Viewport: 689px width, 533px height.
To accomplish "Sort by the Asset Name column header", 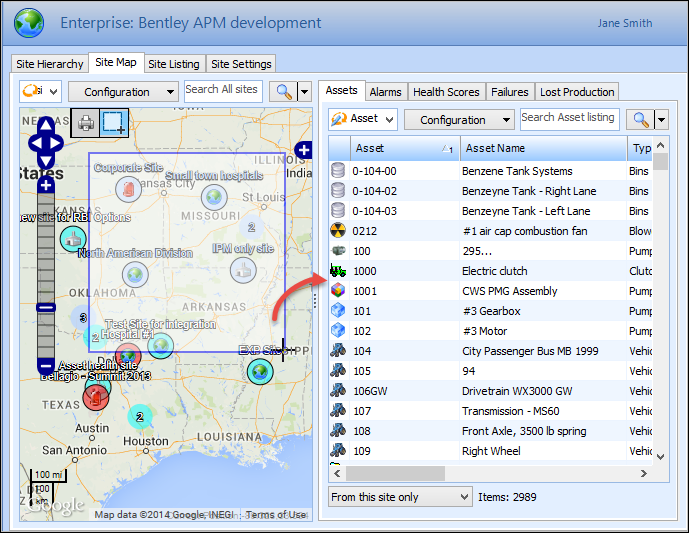I will pyautogui.click(x=495, y=148).
